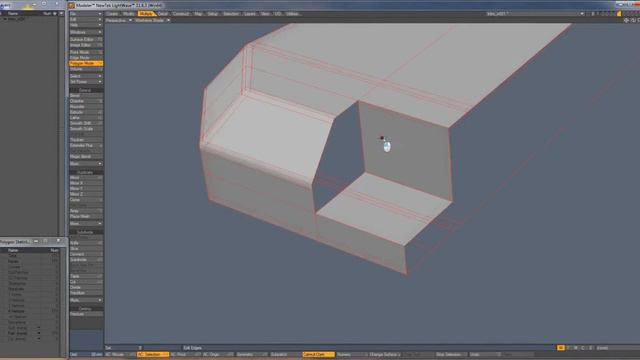The width and height of the screenshot is (640, 360).
Task: Open the Surface Editor
Action: 86,40
